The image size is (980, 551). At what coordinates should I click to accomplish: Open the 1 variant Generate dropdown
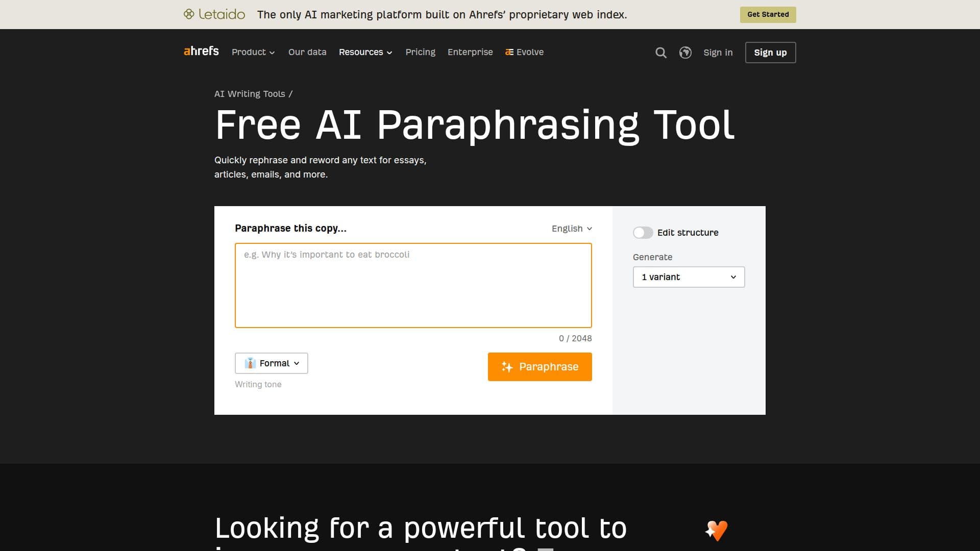689,277
